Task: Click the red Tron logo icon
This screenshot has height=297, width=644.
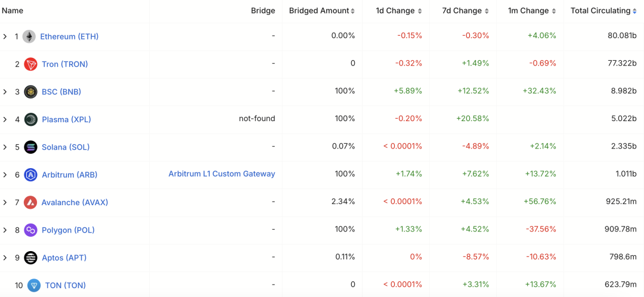Action: click(30, 64)
